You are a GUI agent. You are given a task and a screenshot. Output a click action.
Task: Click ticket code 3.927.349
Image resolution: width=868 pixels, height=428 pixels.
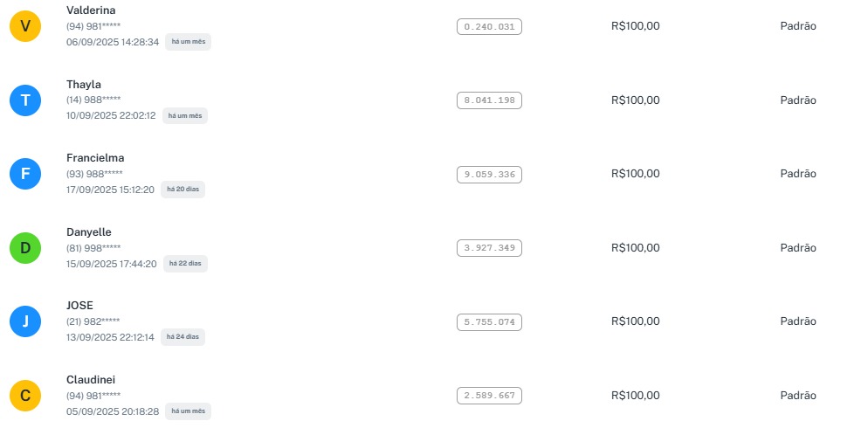(489, 248)
